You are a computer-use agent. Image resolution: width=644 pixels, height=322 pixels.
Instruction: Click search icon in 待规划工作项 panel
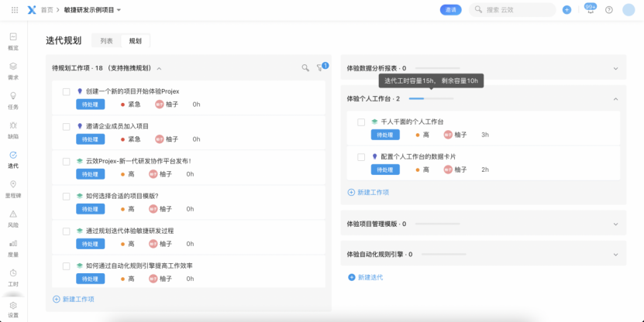[305, 68]
